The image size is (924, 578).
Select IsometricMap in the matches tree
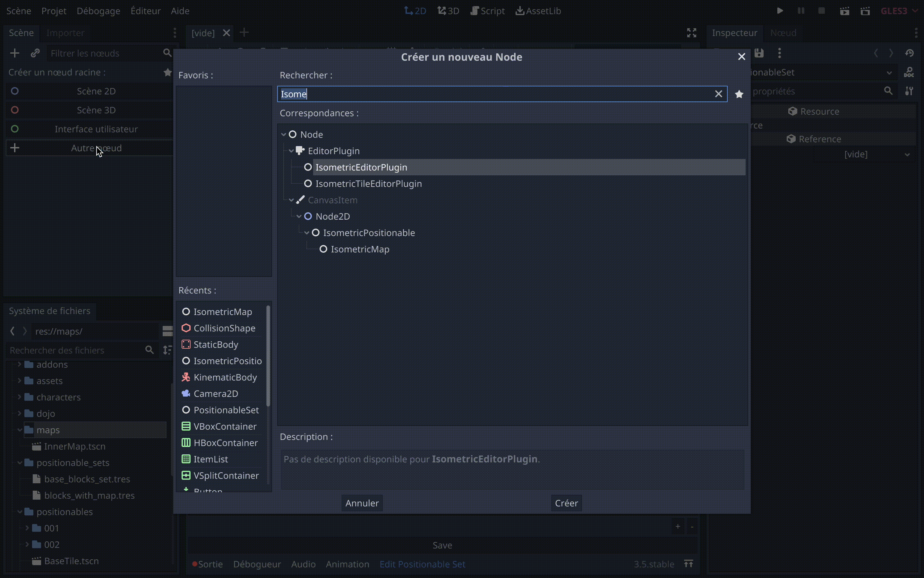pos(360,249)
